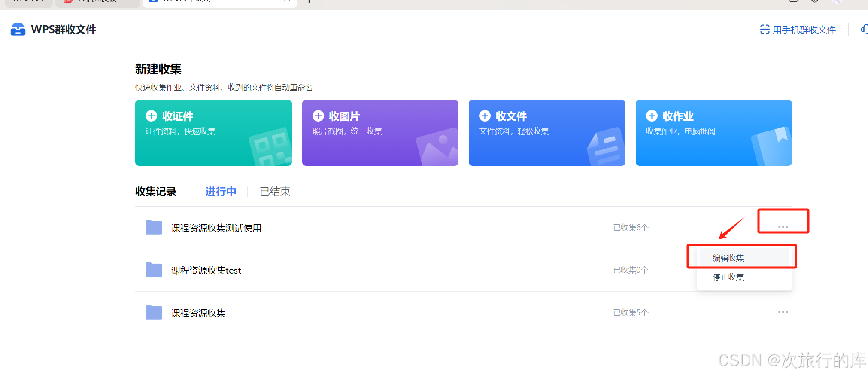
Task: Click the plus icon on 收文件 card
Action: click(485, 116)
